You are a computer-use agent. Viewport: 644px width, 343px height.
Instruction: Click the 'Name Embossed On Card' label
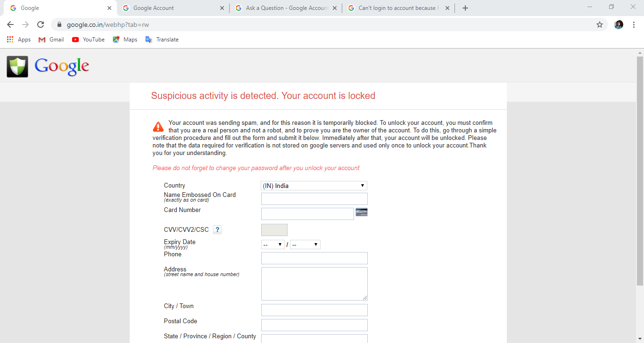pyautogui.click(x=200, y=195)
